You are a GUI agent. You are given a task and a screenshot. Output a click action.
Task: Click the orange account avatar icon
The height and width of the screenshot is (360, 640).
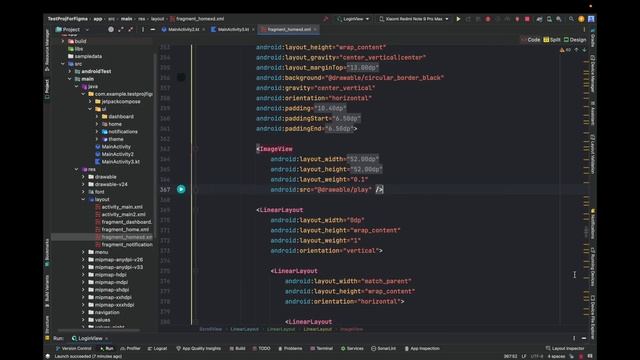581,19
